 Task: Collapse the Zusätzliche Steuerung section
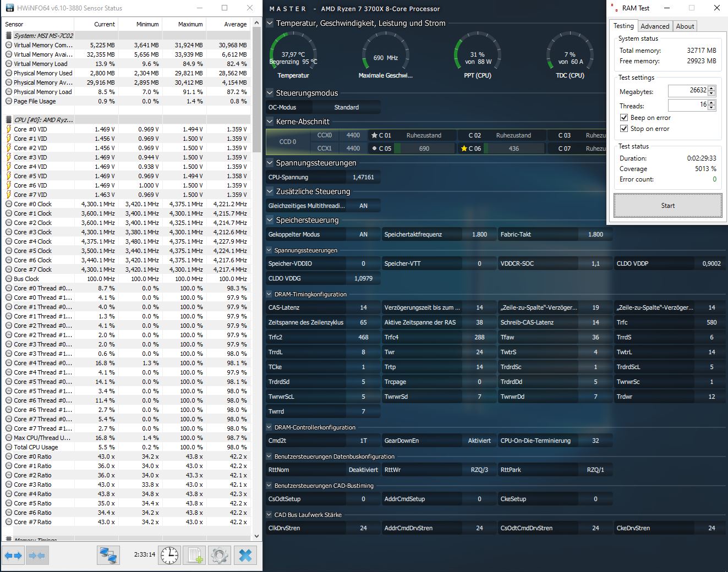[x=270, y=191]
